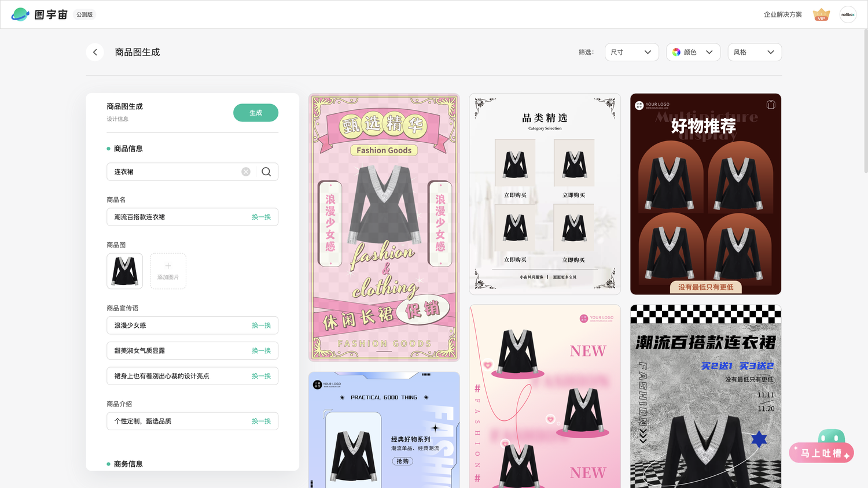Open the 尺寸 dropdown filter
The height and width of the screenshot is (488, 868).
coord(632,52)
